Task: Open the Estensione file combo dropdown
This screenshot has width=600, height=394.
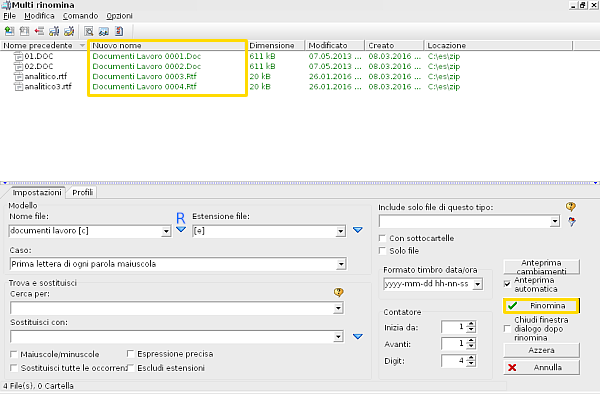Action: click(x=341, y=231)
